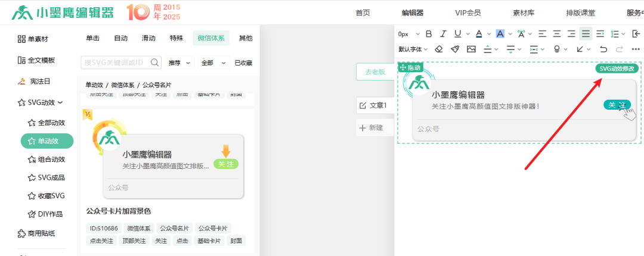Click the 新建 new article button
This screenshot has width=644, height=256.
pos(371,127)
